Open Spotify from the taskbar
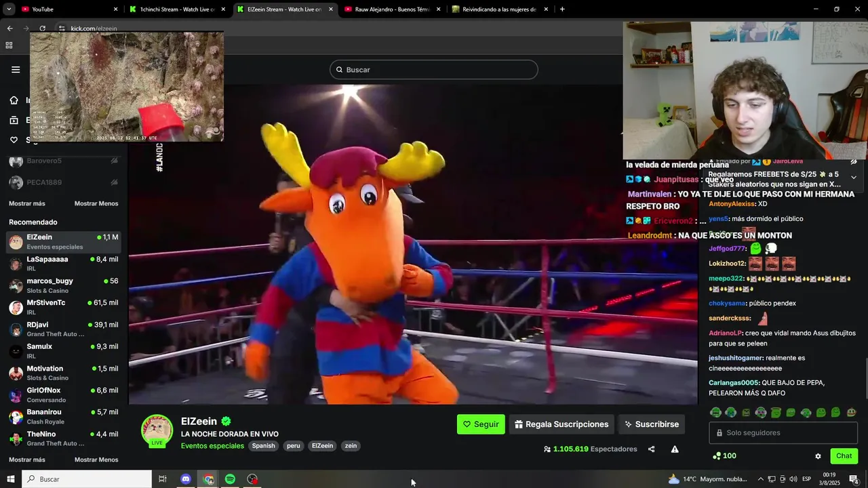This screenshot has height=488, width=868. [x=230, y=479]
